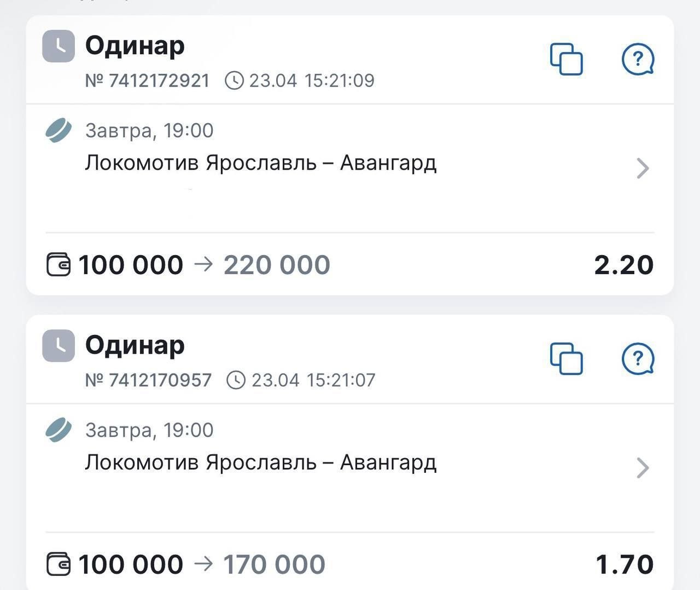Screen dimensions: 700x590
Task: Click potential payout 170 000
Action: point(275,564)
